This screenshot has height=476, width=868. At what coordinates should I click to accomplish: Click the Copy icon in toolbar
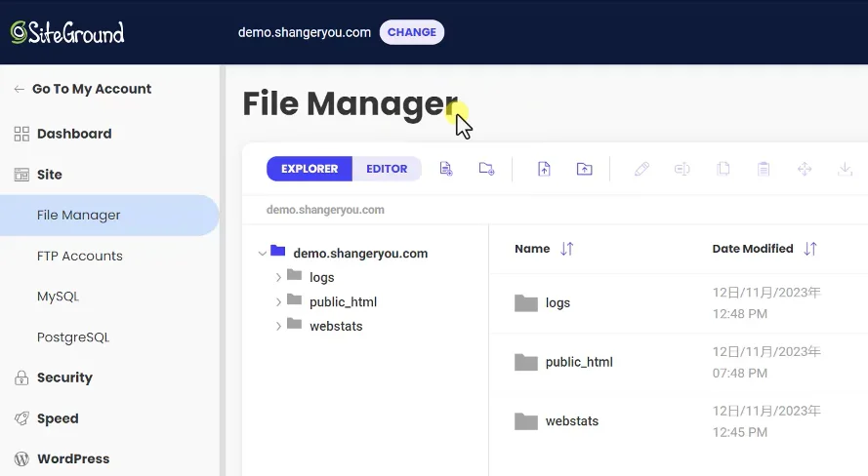pos(723,169)
